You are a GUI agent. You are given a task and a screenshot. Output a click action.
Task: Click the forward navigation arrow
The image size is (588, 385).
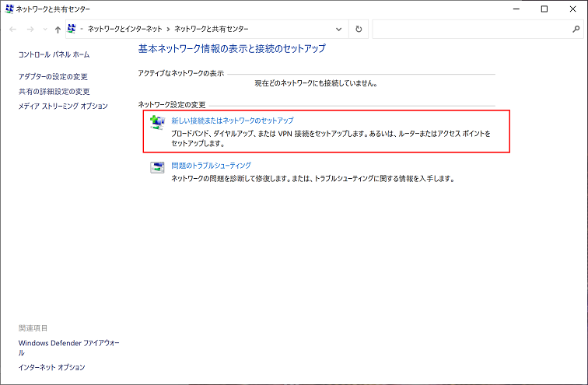pos(32,29)
